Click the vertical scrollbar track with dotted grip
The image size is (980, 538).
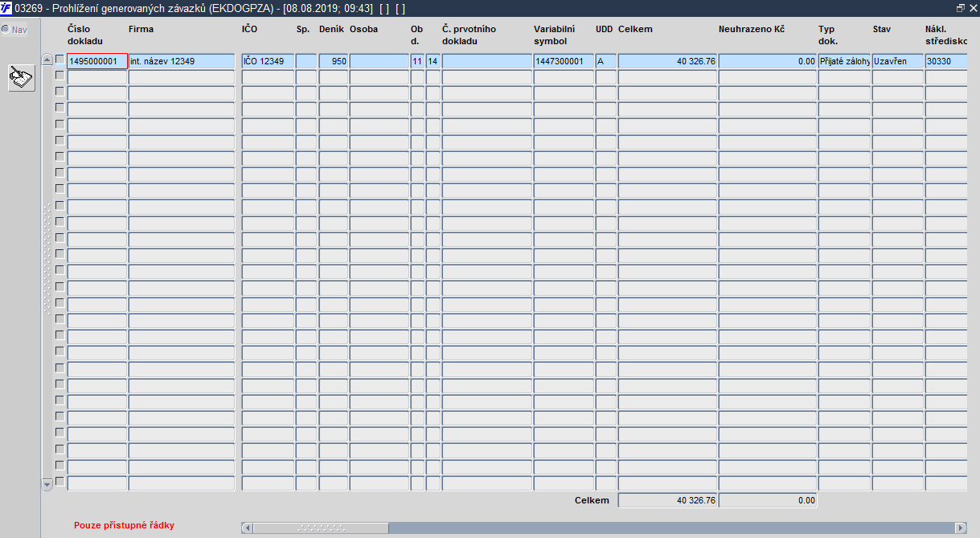click(x=47, y=259)
